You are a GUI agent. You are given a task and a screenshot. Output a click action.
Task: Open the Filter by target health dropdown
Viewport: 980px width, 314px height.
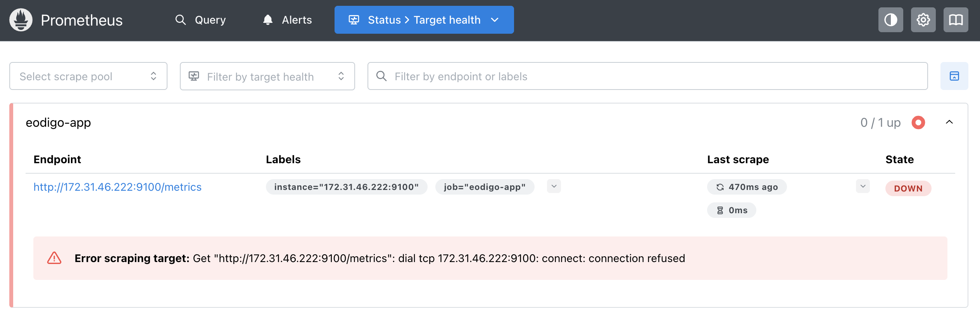[267, 76]
